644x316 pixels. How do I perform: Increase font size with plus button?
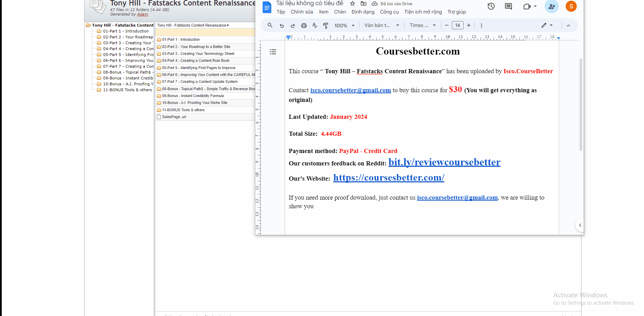pos(469,25)
